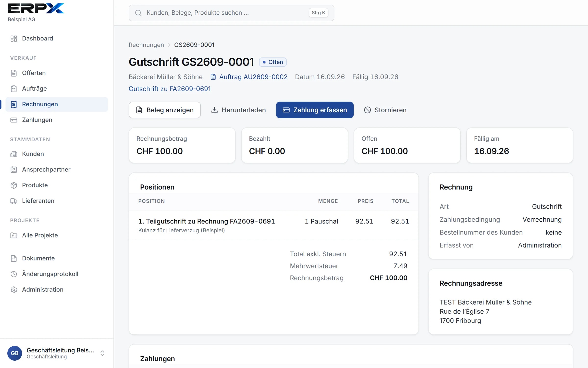Open Offerten in the sidebar
This screenshot has height=368, width=588.
[57, 73]
